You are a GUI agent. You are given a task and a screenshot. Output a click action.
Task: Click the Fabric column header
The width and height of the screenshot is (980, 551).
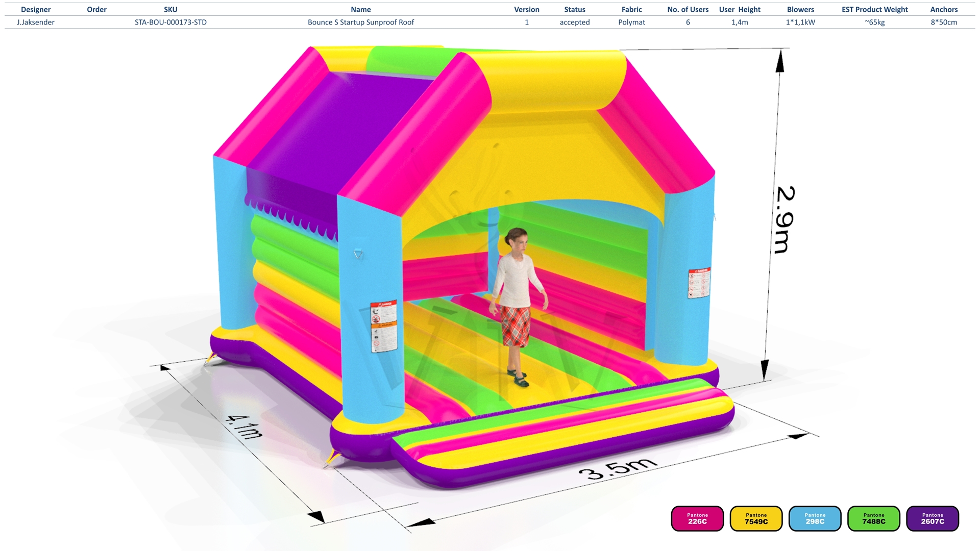[x=632, y=9]
